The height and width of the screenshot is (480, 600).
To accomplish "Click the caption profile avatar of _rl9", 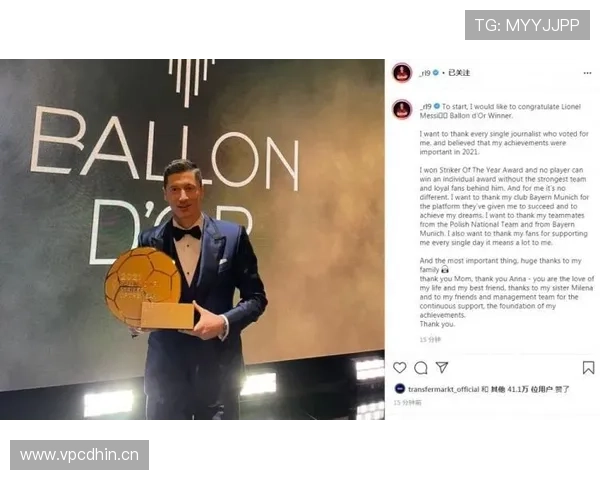I will click(402, 109).
